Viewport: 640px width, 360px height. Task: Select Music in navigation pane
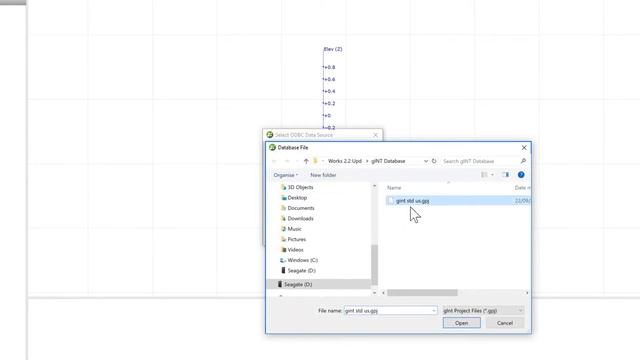[291, 229]
